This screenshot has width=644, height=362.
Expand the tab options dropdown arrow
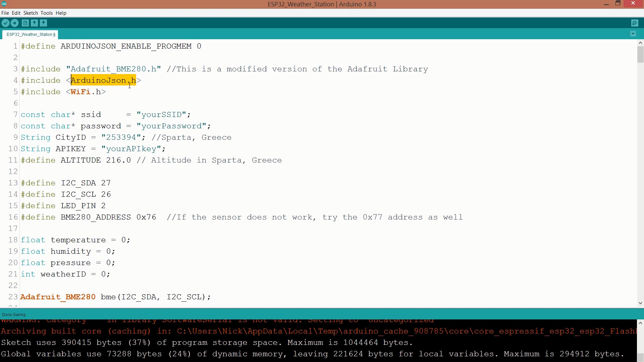pyautogui.click(x=633, y=34)
